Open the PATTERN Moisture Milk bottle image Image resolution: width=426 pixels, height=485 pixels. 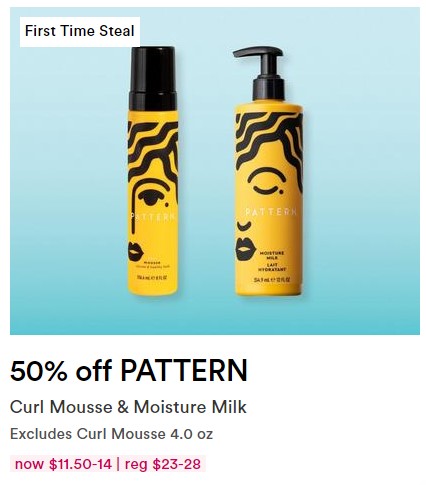pos(268,171)
